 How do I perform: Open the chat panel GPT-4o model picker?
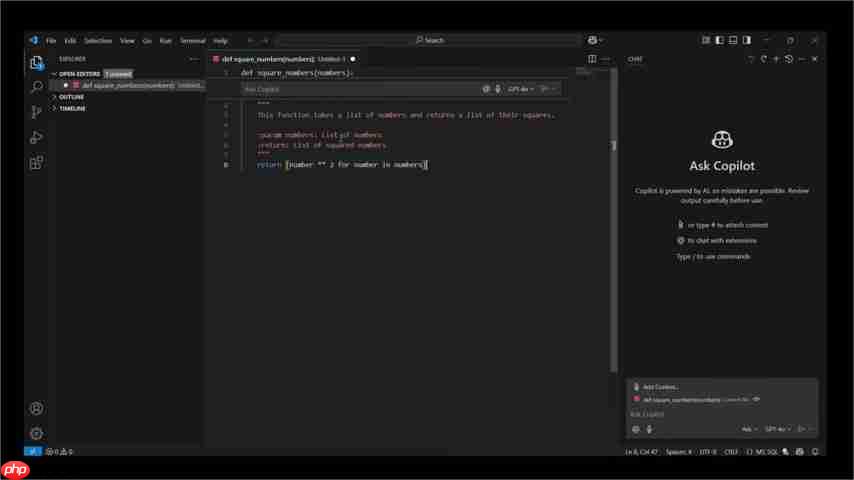777,429
